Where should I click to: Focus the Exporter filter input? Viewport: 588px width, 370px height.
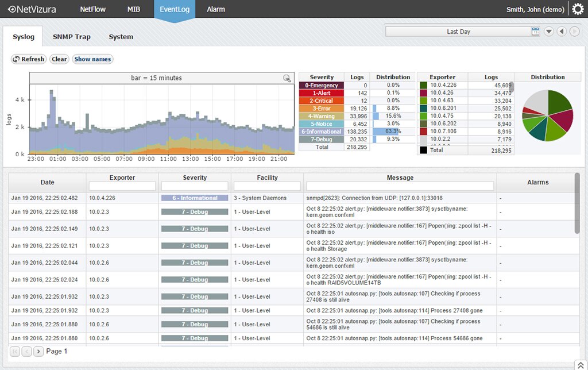122,186
